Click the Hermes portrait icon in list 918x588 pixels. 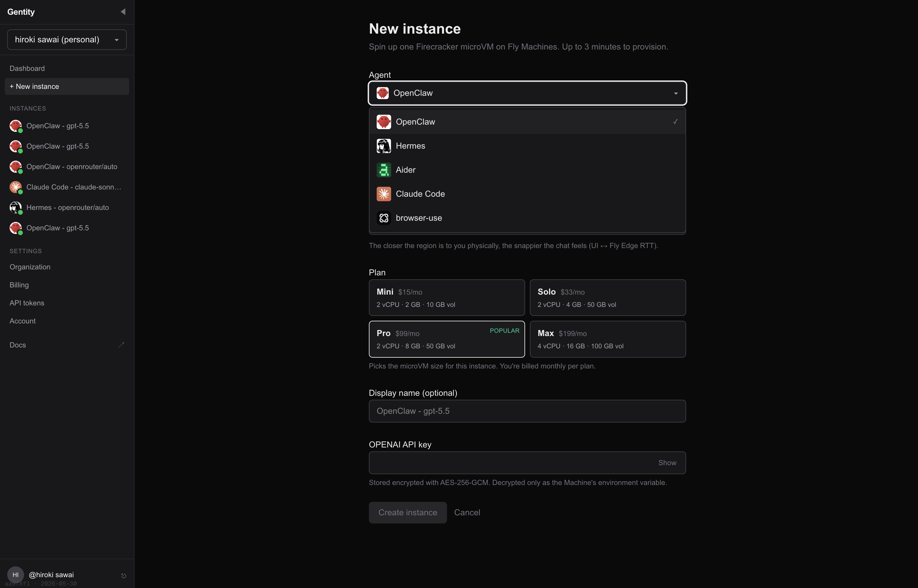click(384, 146)
